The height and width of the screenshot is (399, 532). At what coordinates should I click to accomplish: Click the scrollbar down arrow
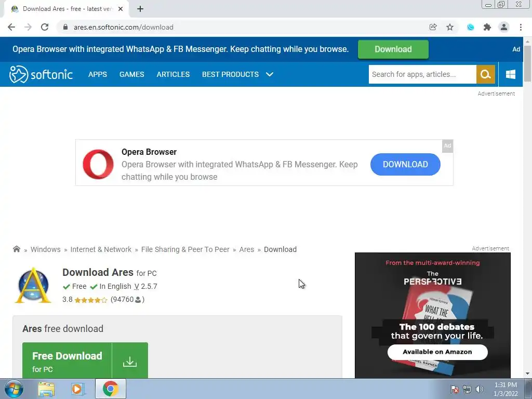pyautogui.click(x=527, y=374)
